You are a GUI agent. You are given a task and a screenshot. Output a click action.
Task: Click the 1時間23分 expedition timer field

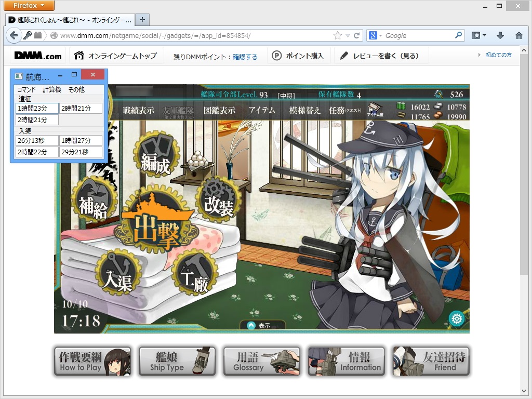coord(37,108)
